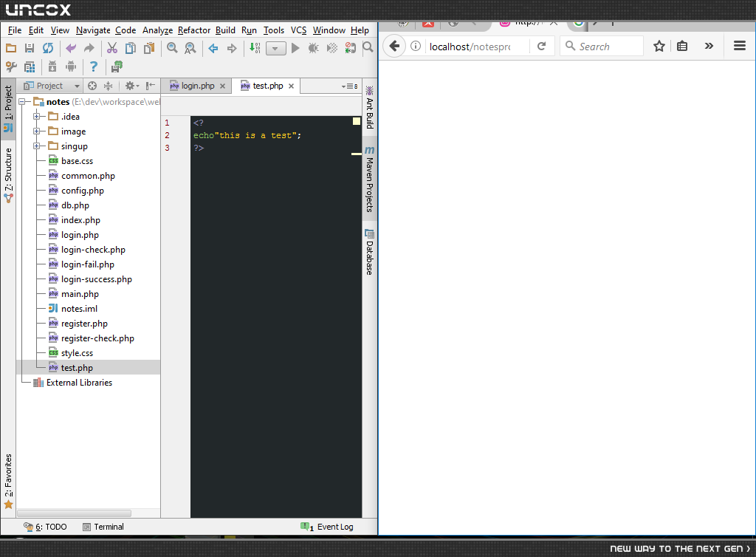
Task: Click the blue Back navigation arrow in IDE
Action: [x=213, y=48]
